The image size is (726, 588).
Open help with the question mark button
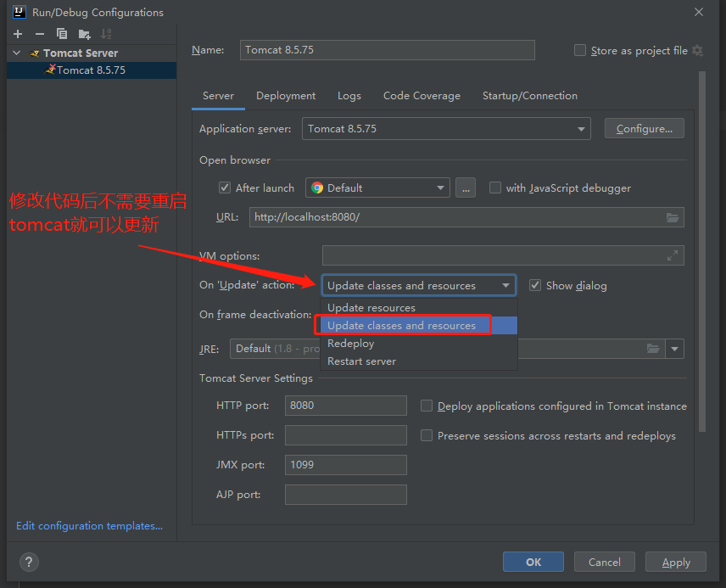click(29, 562)
